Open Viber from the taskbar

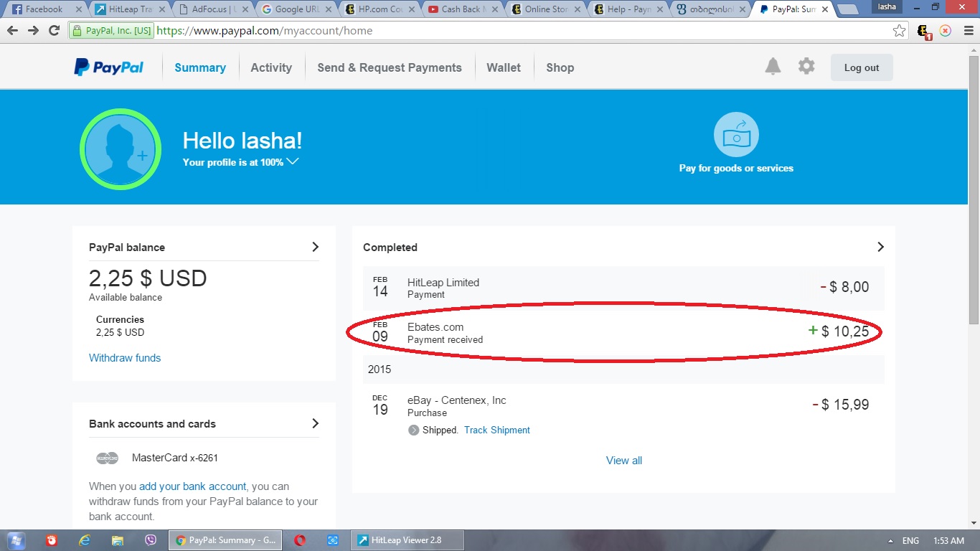[x=151, y=540]
